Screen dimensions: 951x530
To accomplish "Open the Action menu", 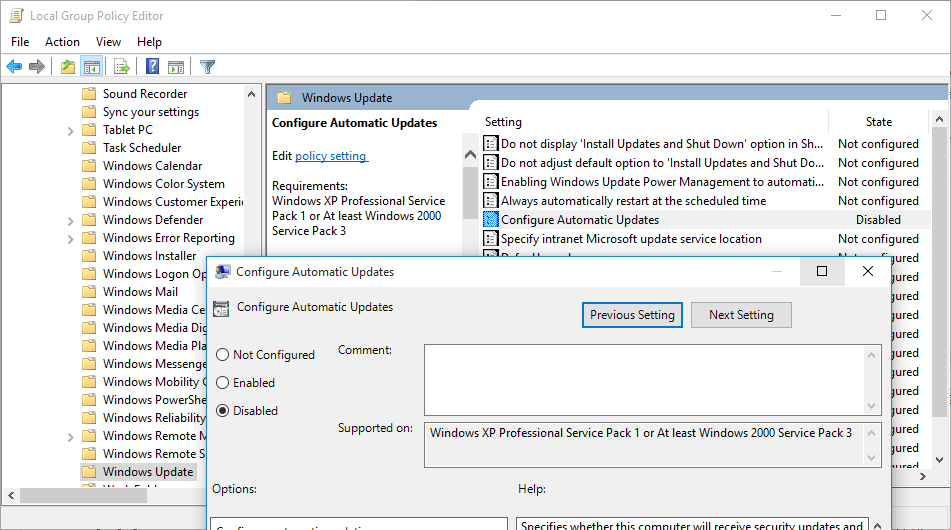I will click(62, 42).
